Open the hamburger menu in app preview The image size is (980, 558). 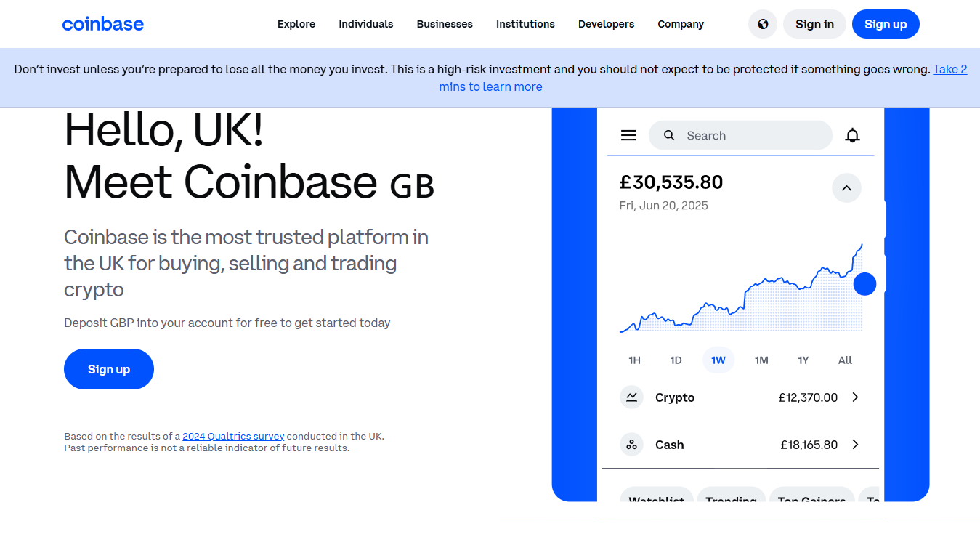[628, 135]
